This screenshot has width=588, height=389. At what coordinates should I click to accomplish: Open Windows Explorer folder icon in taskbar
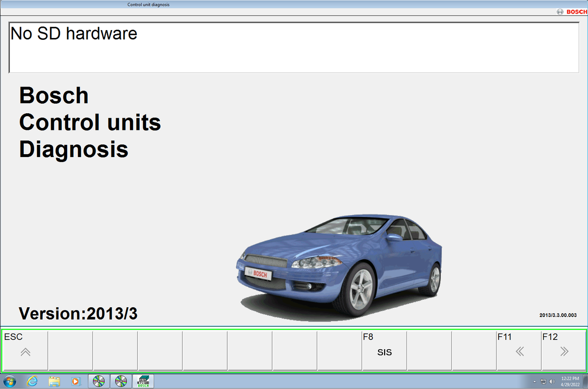click(x=54, y=381)
